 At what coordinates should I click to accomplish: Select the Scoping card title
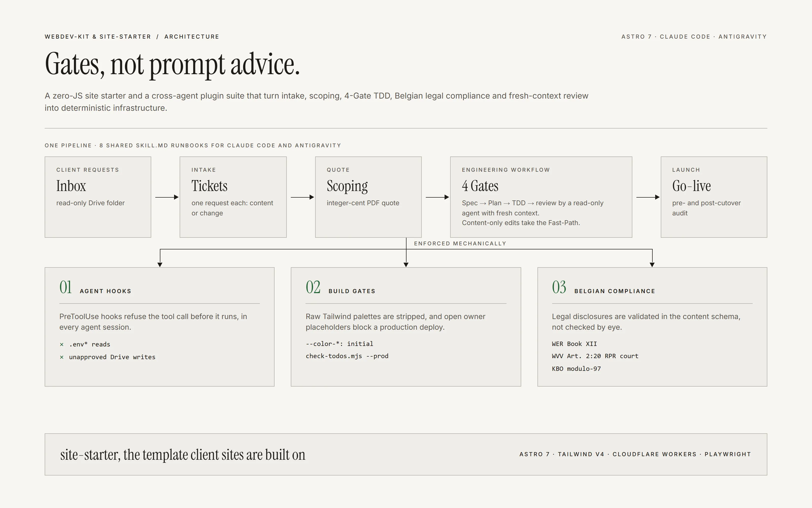tap(347, 186)
